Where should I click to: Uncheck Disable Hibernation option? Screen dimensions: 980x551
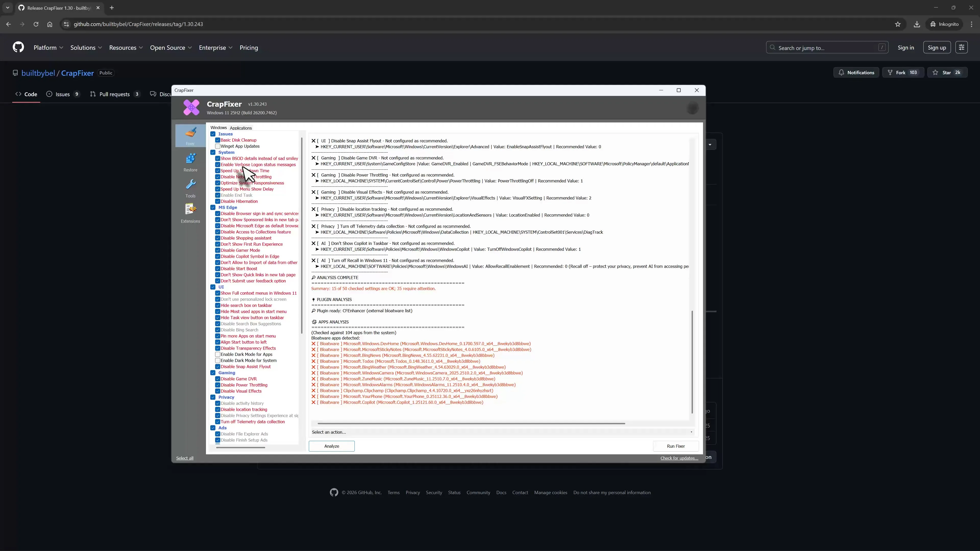click(x=218, y=202)
